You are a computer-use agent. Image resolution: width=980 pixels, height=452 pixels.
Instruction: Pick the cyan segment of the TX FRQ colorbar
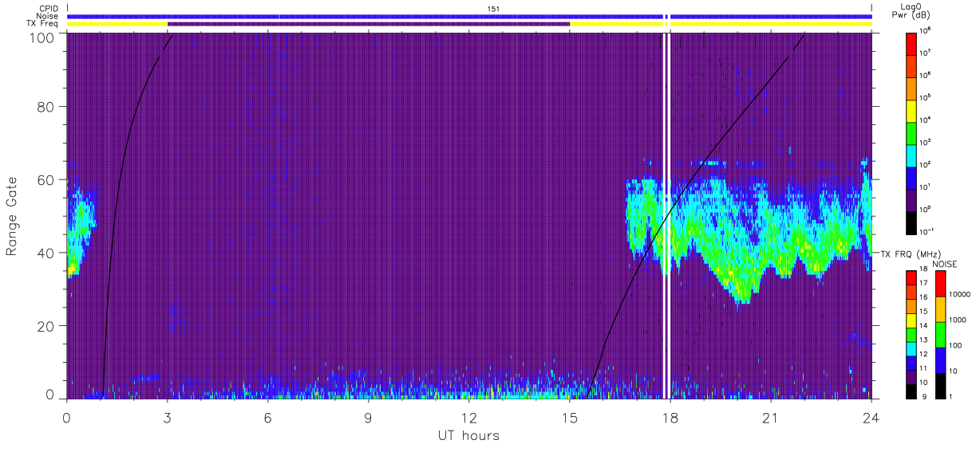click(911, 348)
